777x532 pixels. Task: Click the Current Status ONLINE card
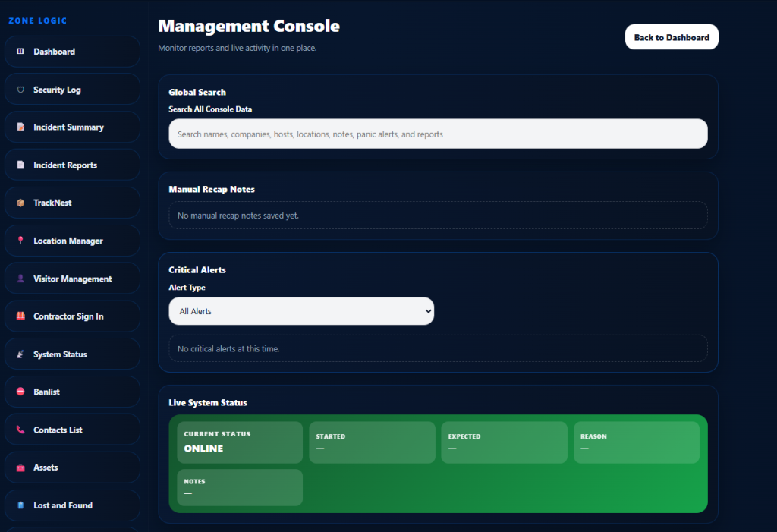click(240, 442)
